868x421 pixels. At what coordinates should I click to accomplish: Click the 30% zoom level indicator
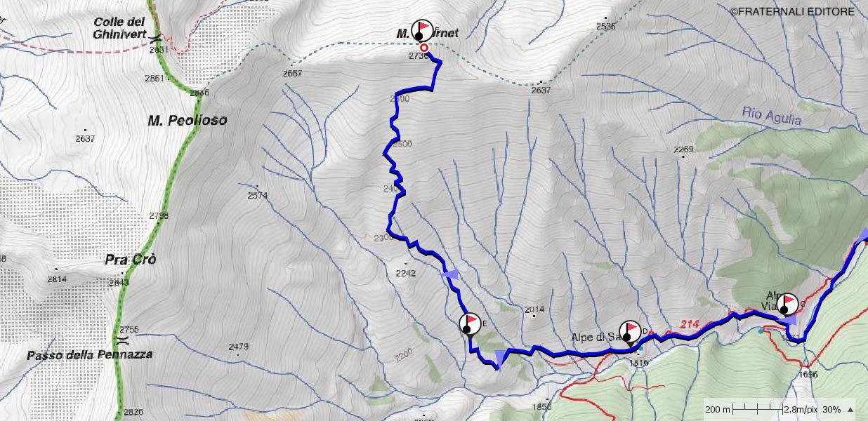click(x=831, y=409)
